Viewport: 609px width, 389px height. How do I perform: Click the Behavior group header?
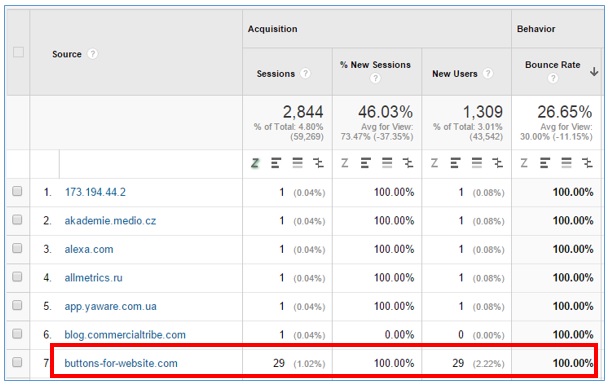click(536, 29)
